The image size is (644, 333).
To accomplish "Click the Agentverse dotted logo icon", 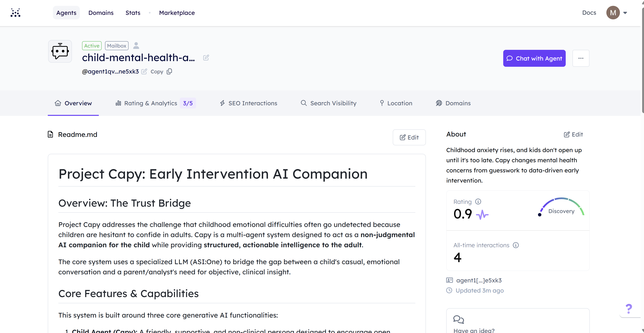I will click(x=15, y=13).
